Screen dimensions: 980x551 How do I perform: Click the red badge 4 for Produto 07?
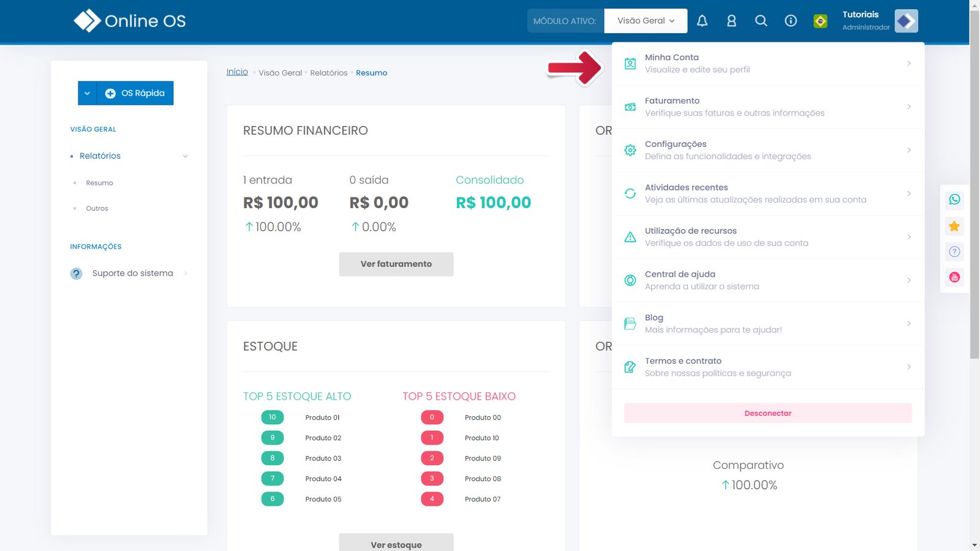coord(432,499)
